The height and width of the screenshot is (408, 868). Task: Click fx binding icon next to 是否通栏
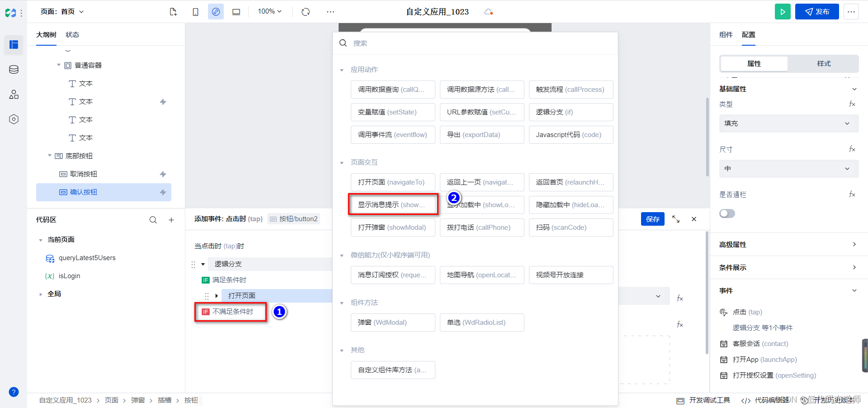[x=852, y=195]
